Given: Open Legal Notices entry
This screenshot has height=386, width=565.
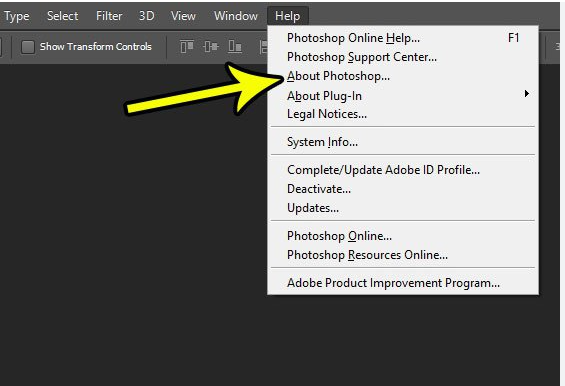Looking at the screenshot, I should (x=403, y=114).
